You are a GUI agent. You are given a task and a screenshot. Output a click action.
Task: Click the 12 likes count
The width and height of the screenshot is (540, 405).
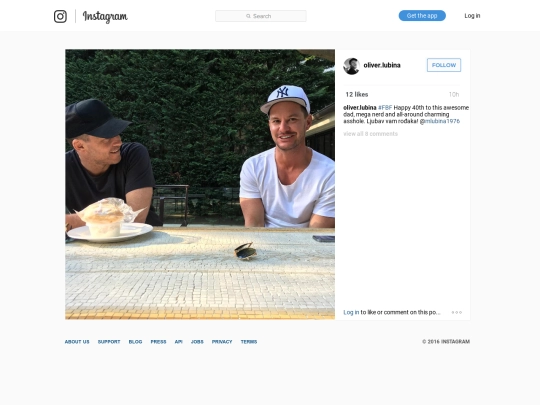(x=357, y=95)
